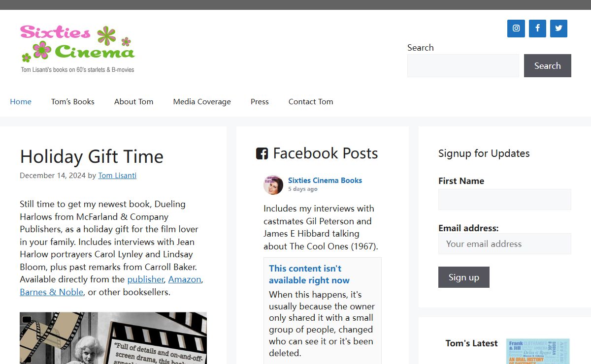Image resolution: width=591 pixels, height=364 pixels.
Task: Open the Sixties Cinema Books page link
Action: pyautogui.click(x=325, y=180)
